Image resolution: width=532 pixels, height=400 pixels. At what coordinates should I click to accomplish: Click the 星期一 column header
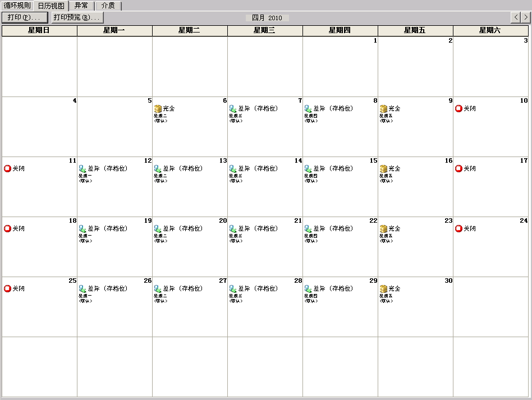pos(114,30)
